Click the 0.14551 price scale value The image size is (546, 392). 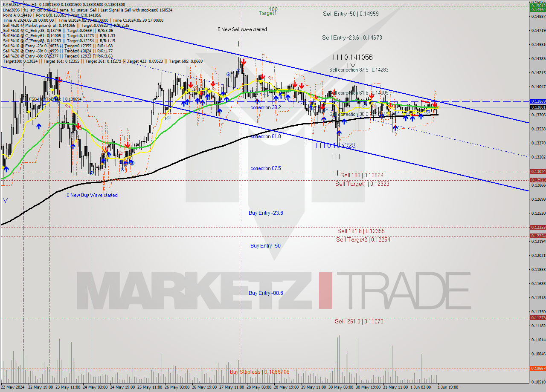click(x=539, y=44)
